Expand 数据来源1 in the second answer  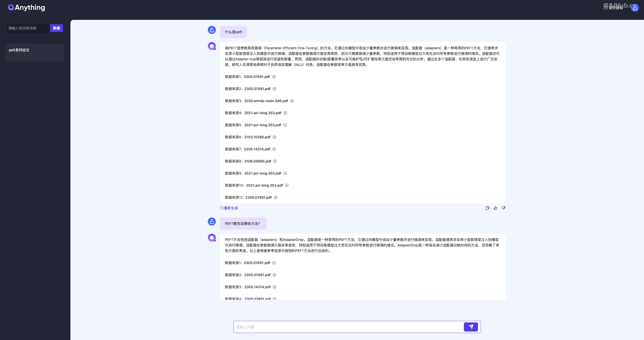(x=274, y=263)
